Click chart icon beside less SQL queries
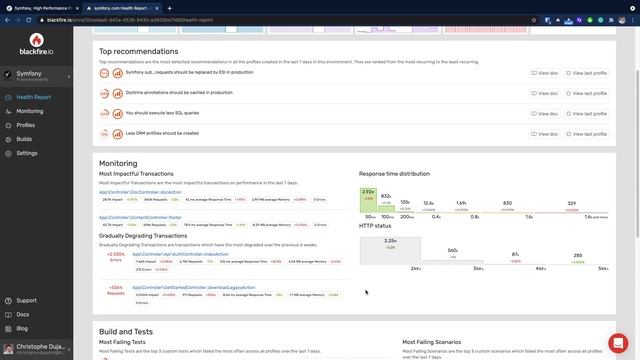The height and width of the screenshot is (360, 640). click(118, 114)
